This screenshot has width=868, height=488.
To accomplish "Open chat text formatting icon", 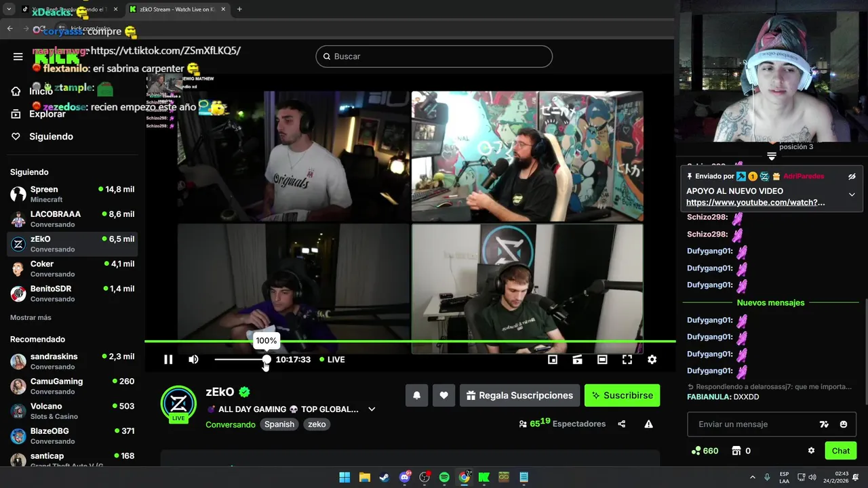I will 824,424.
